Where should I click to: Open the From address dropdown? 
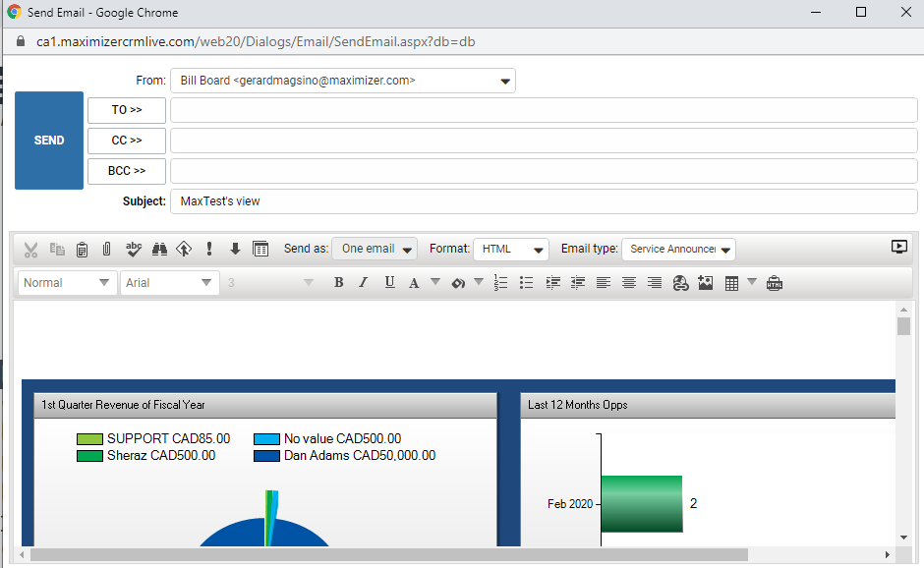pos(343,81)
